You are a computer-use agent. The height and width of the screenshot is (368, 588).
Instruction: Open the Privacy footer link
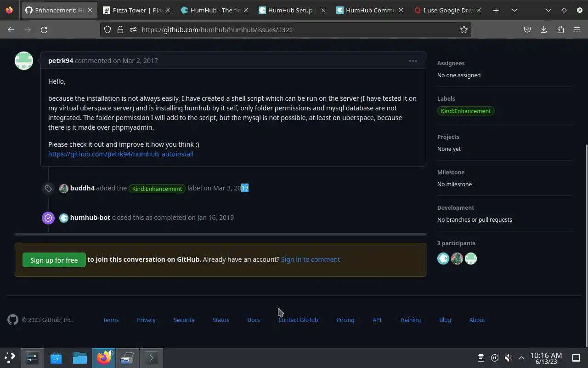point(146,320)
